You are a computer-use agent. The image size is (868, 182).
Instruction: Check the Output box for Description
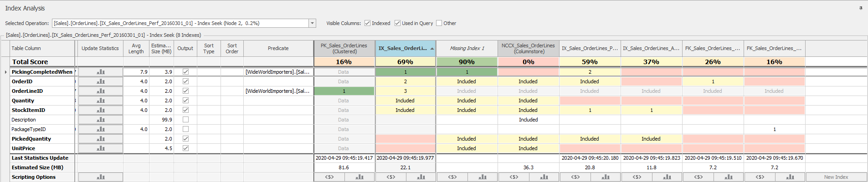tap(185, 120)
